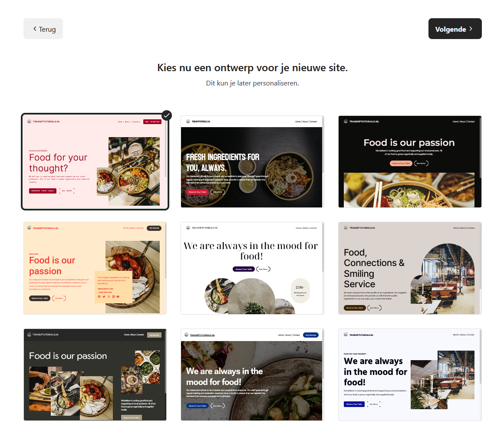Viewport: 504px width, 440px height.
Task: Click the Terug back button
Action: 43,29
